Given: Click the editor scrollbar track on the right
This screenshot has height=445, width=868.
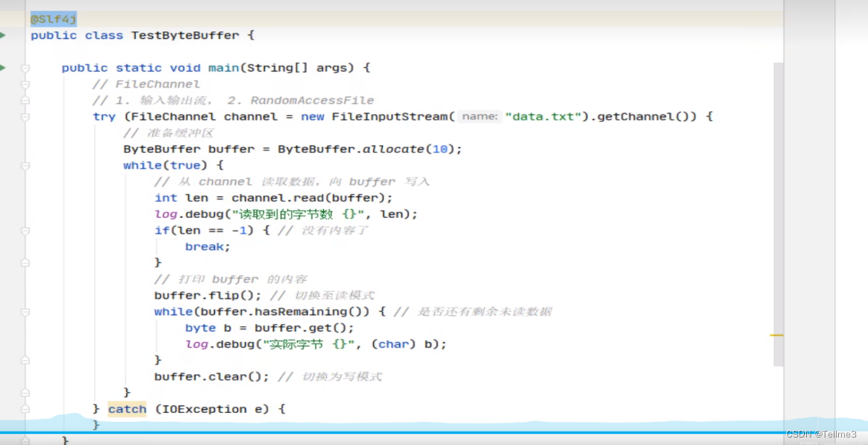Looking at the screenshot, I should (779, 224).
